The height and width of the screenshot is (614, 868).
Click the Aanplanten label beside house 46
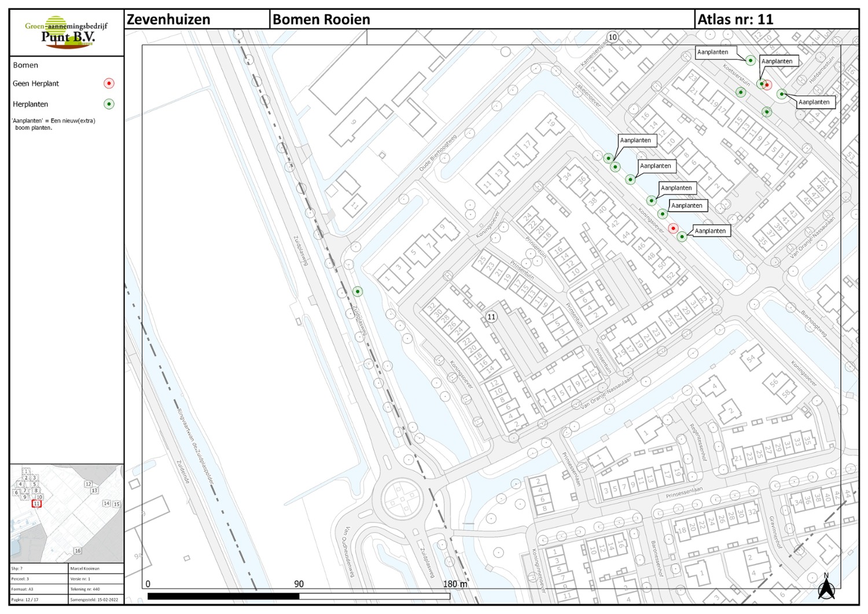(x=710, y=231)
